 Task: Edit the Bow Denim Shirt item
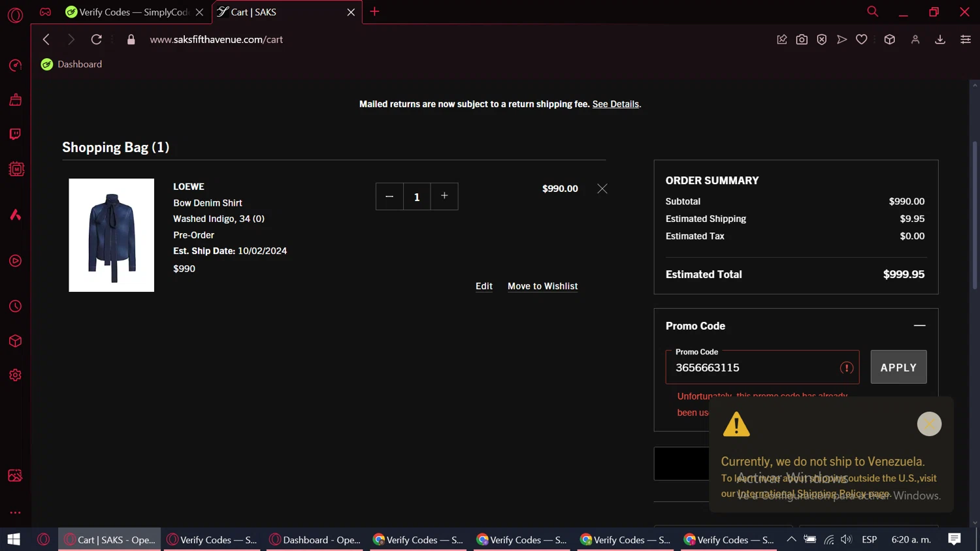(x=484, y=286)
